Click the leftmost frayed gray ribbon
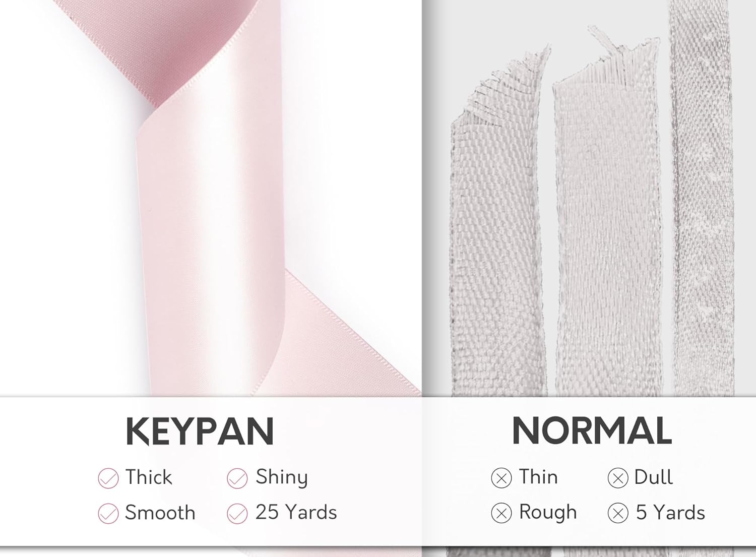This screenshot has width=756, height=557. pyautogui.click(x=496, y=252)
